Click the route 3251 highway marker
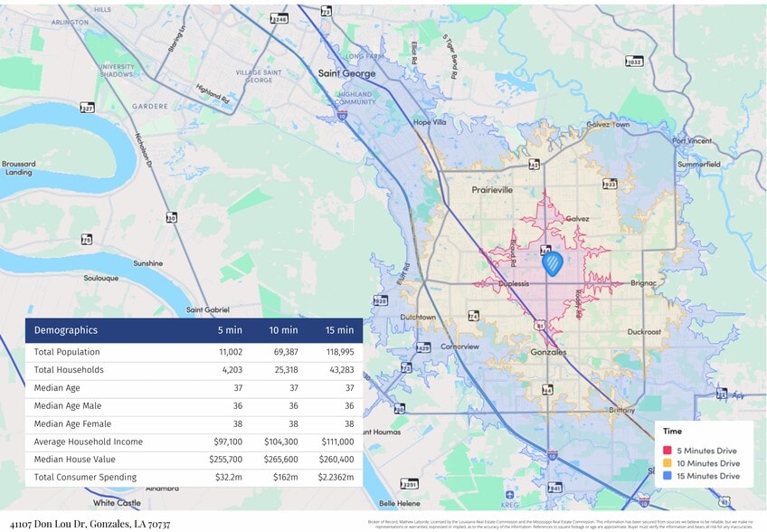 pyautogui.click(x=410, y=484)
